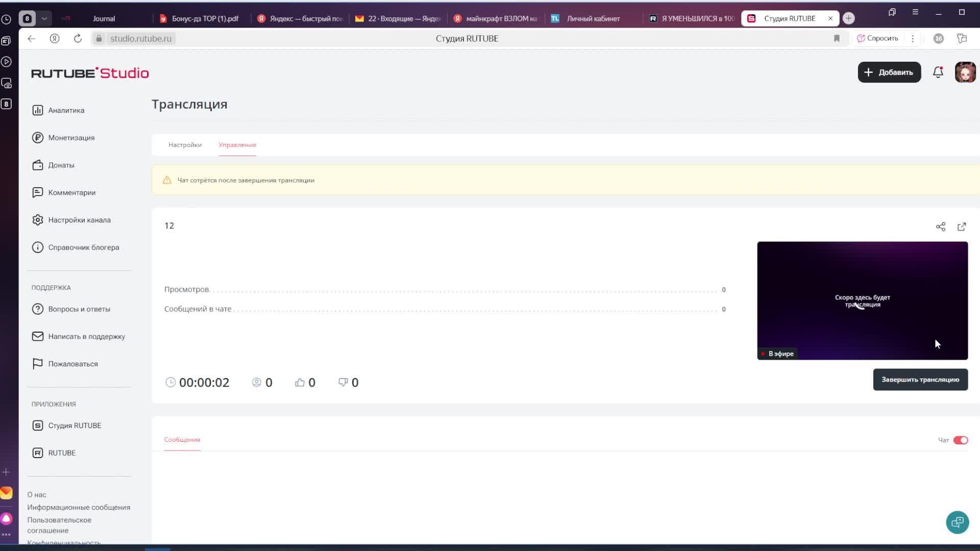Switch to Я УМЕНЬШИЛСЯ video tab
The image size is (980, 551).
tap(692, 18)
